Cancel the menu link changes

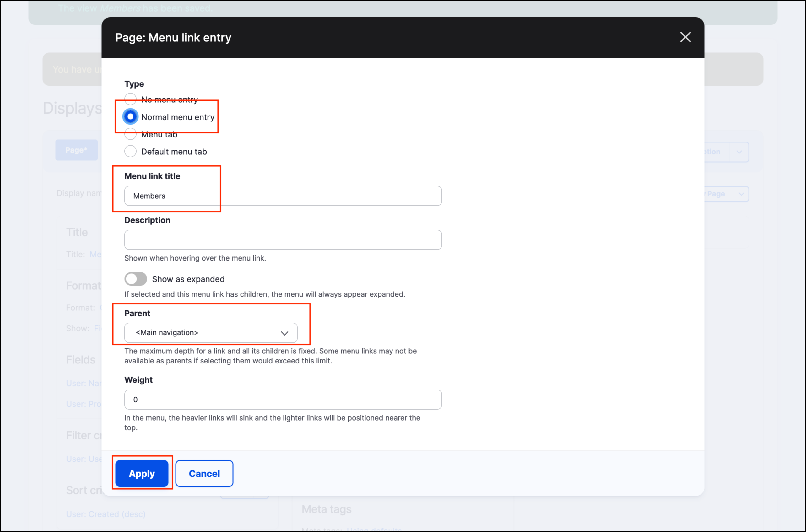coord(204,473)
